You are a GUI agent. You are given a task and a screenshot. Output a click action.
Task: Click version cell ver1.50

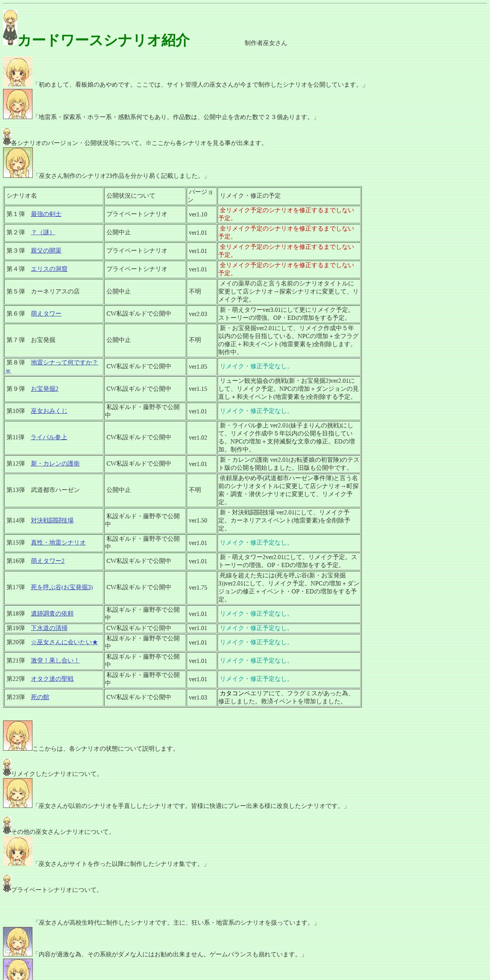pyautogui.click(x=201, y=521)
